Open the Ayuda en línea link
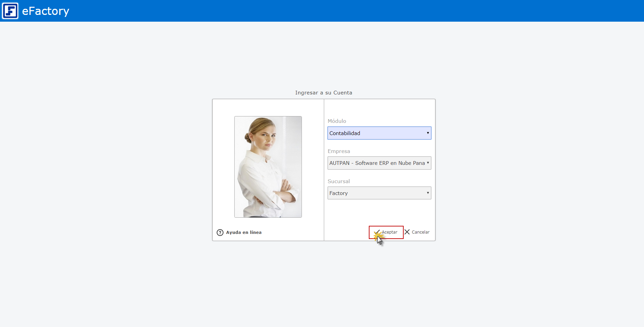644x327 pixels. pyautogui.click(x=244, y=233)
